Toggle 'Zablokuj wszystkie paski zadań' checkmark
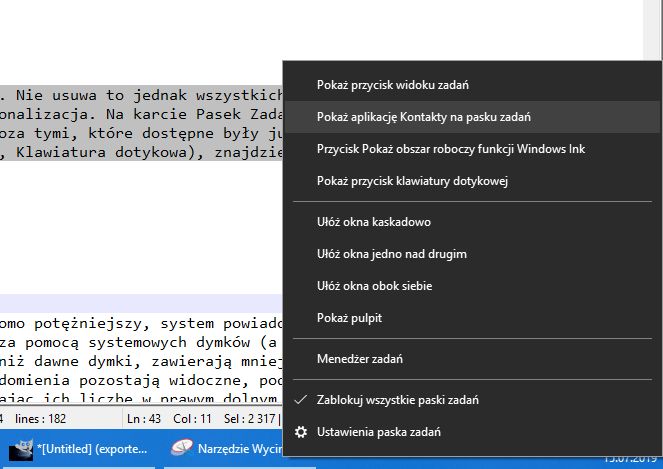Image resolution: width=663 pixels, height=469 pixels. click(472, 400)
